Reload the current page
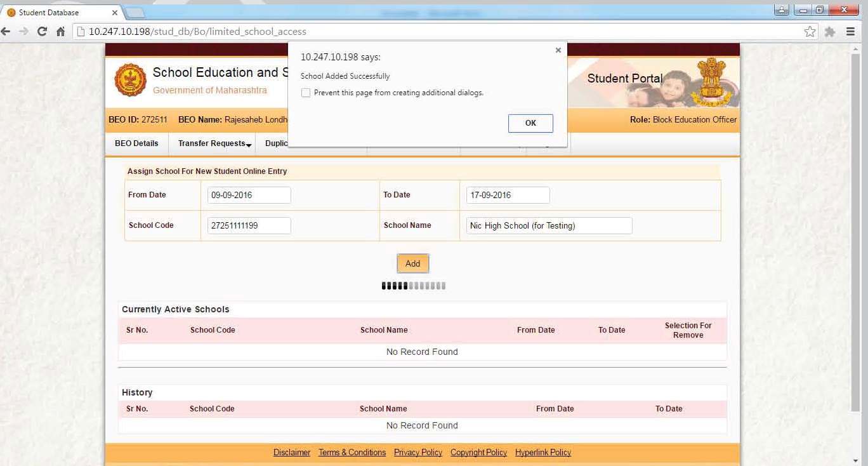 pos(42,30)
